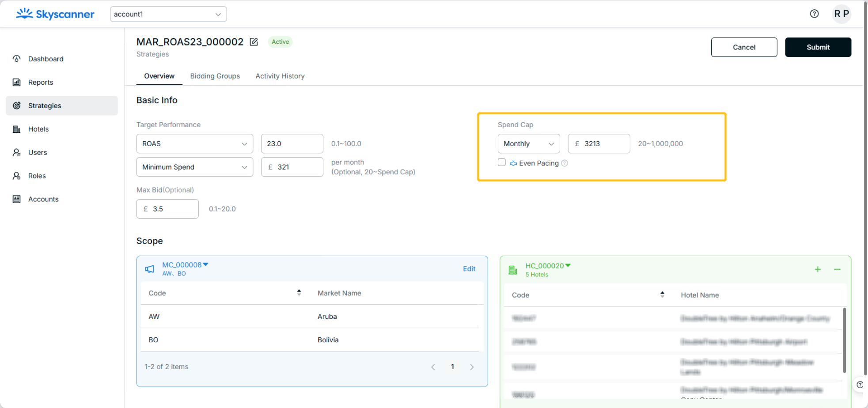Click the Cancel button

point(744,47)
